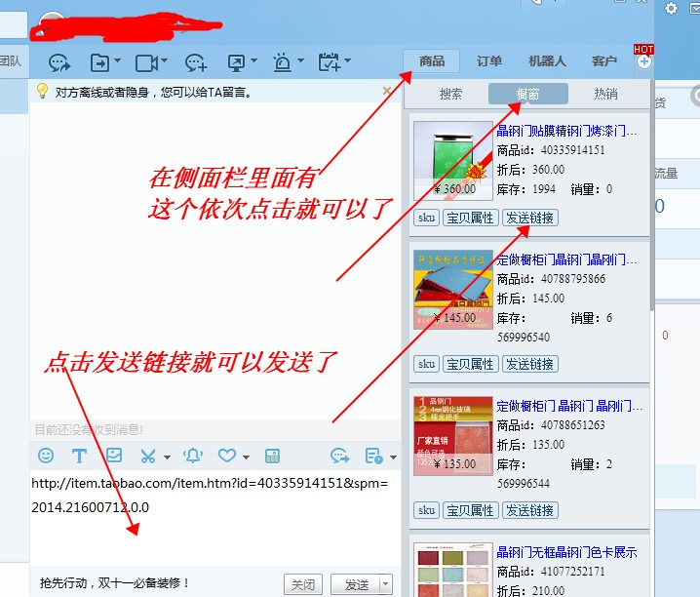Click 宝贝属性 for product 40788651263
This screenshot has width=700, height=597.
tap(471, 510)
